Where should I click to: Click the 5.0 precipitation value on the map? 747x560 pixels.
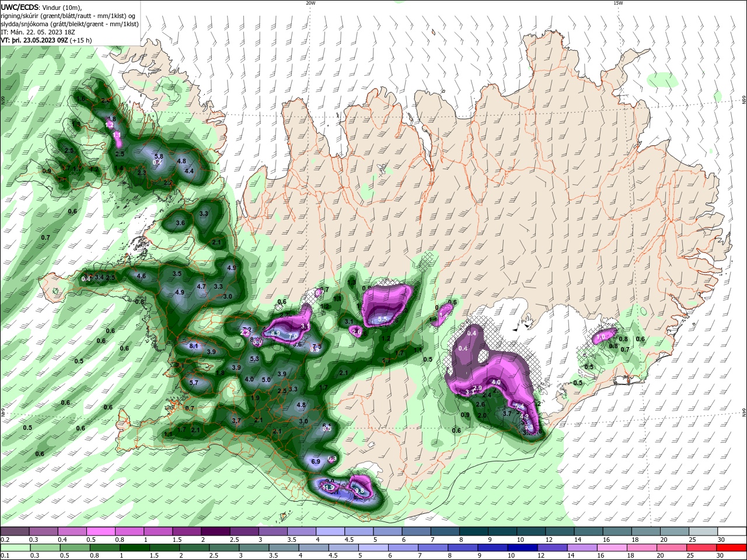[266, 380]
